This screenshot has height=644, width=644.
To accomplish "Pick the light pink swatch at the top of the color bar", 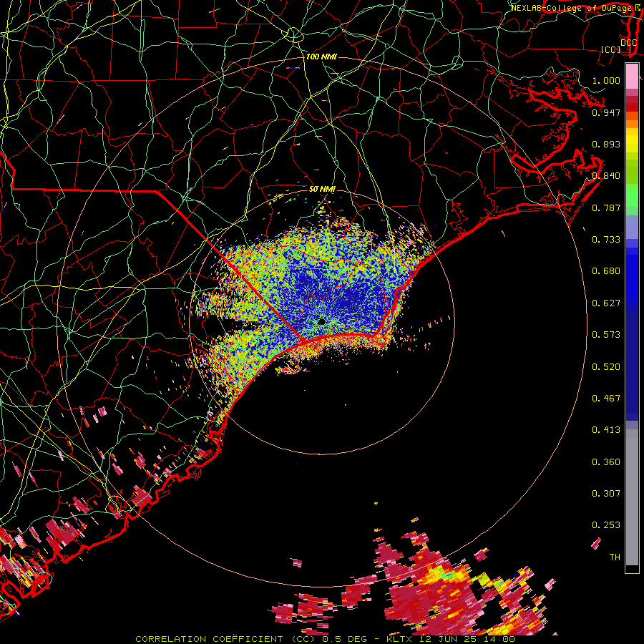I will tap(632, 76).
